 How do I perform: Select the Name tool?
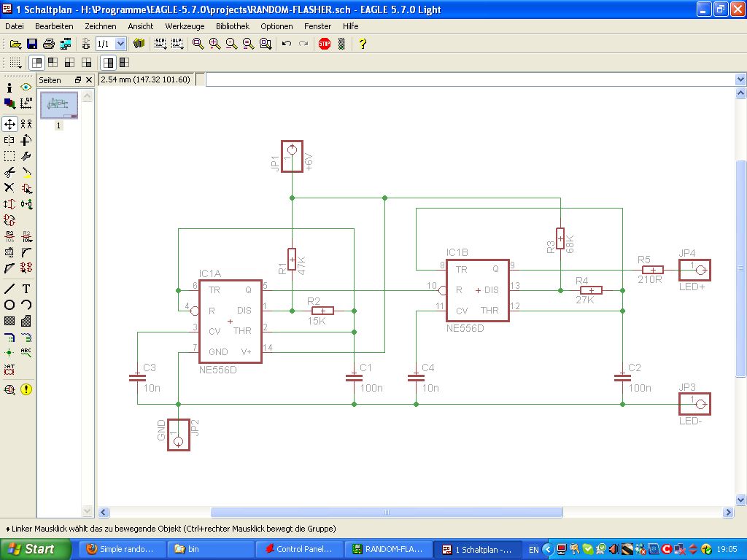tap(9, 236)
